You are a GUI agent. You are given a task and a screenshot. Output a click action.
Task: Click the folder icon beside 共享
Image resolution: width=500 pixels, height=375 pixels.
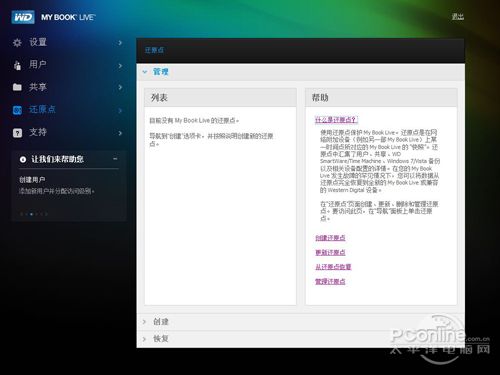[x=17, y=87]
